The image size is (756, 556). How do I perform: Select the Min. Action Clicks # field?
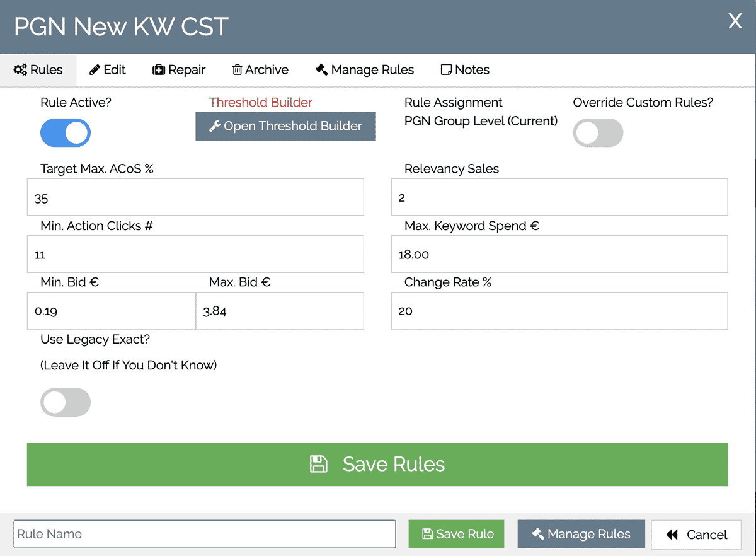195,254
